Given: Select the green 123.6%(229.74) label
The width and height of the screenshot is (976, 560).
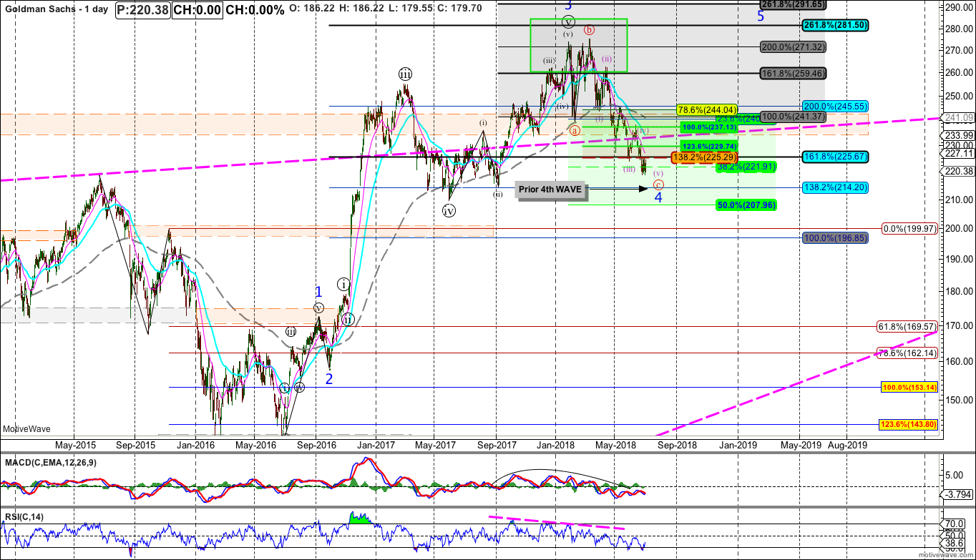Looking at the screenshot, I should pos(709,145).
